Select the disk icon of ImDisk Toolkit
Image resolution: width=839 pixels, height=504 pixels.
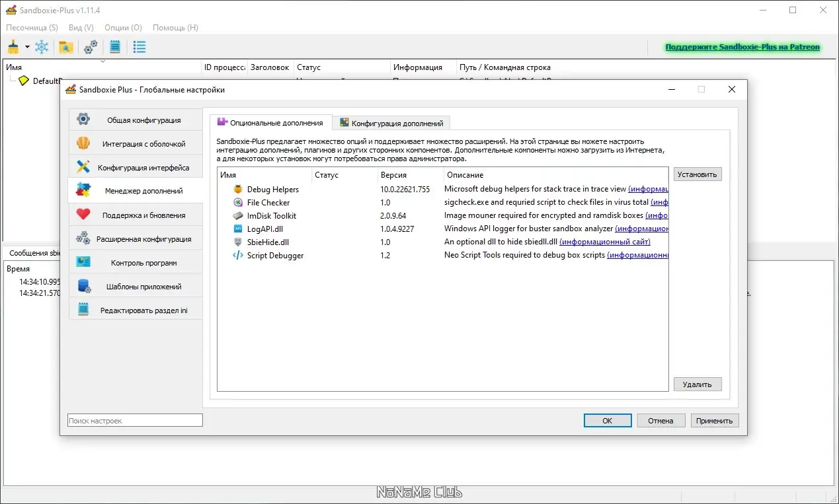tap(238, 215)
